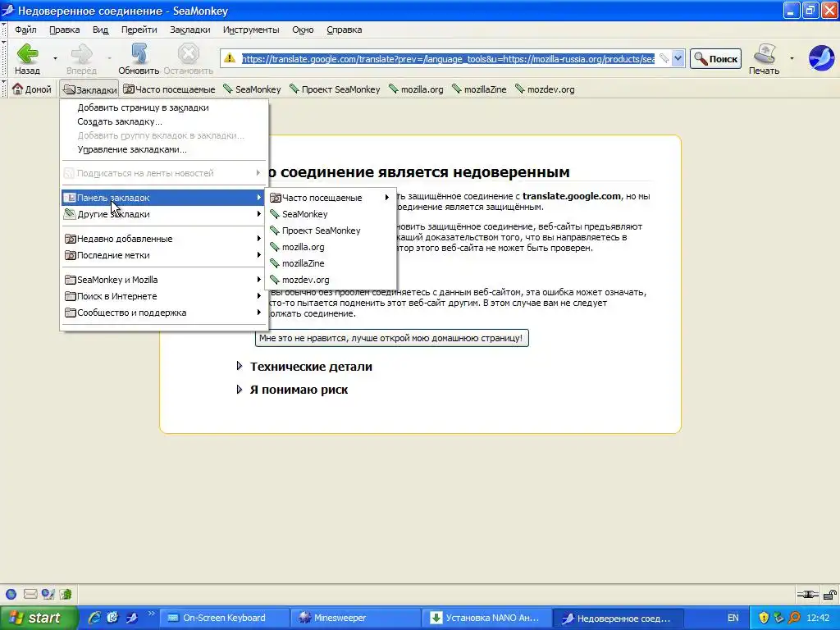Click the online/offline connection status icon

[x=807, y=594]
